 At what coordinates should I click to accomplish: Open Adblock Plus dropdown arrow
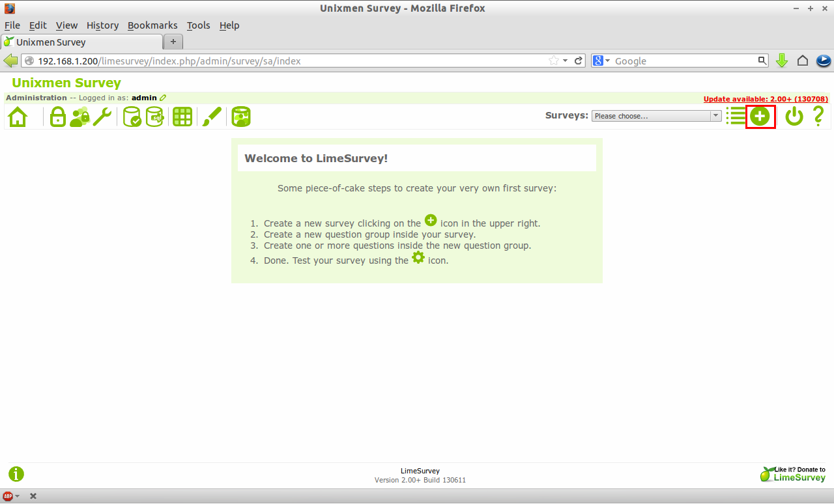coord(17,496)
